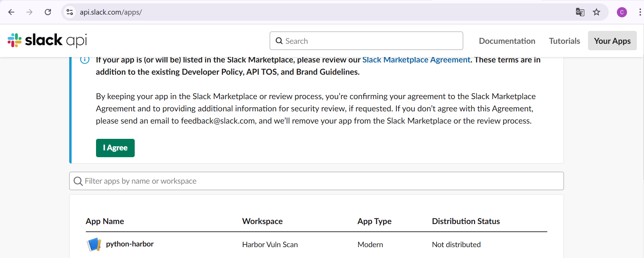Open the Chrome profile avatar
The image size is (644, 258).
(x=622, y=12)
